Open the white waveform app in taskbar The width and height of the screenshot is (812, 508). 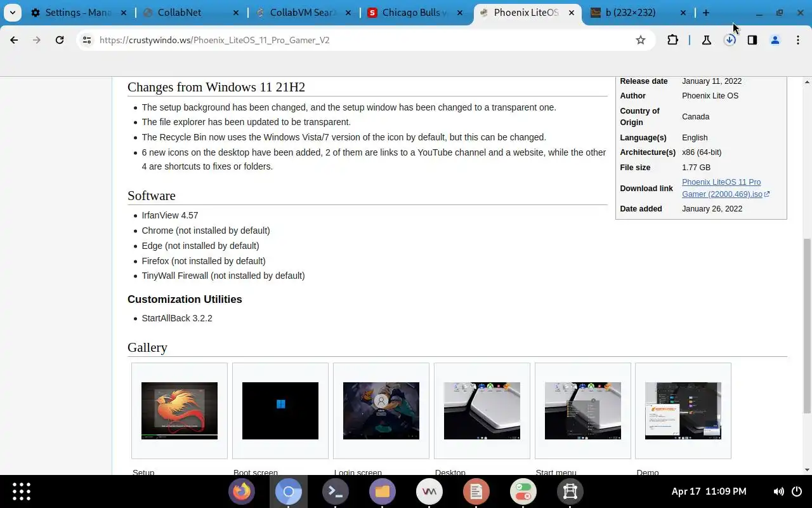point(429,491)
